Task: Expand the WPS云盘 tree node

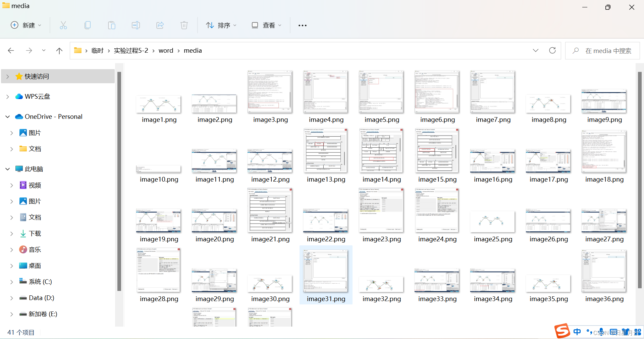Action: point(7,97)
